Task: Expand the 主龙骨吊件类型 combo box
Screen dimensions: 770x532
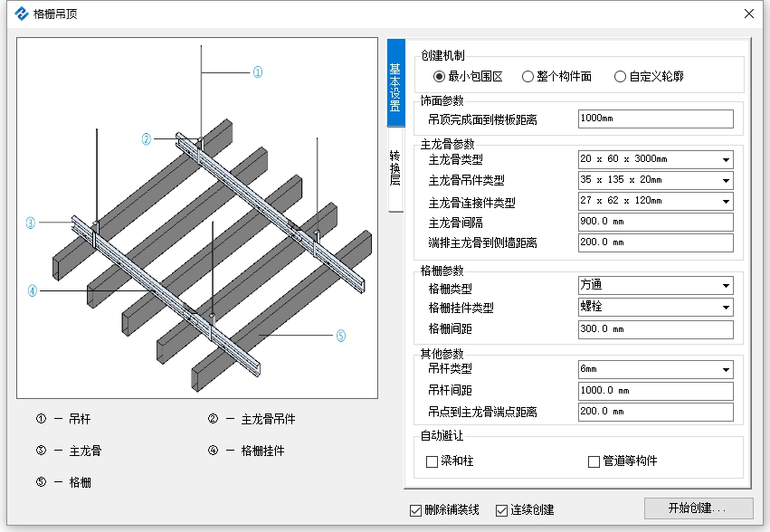Action: click(x=656, y=180)
